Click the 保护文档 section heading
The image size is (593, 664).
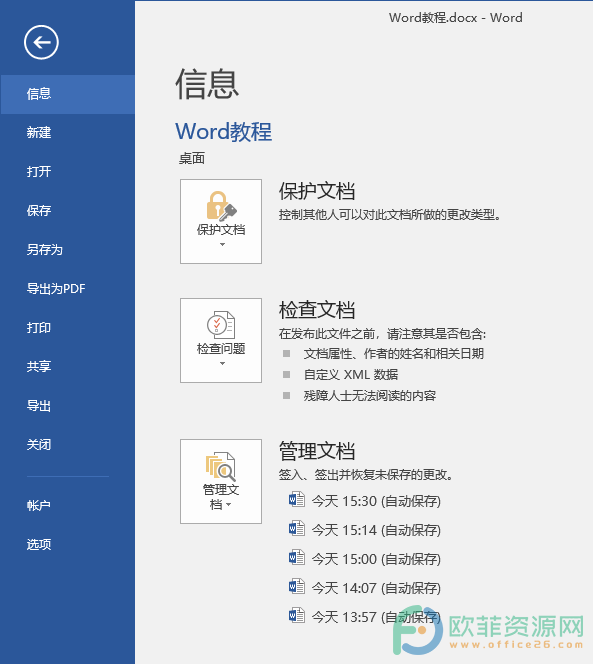[x=317, y=191]
